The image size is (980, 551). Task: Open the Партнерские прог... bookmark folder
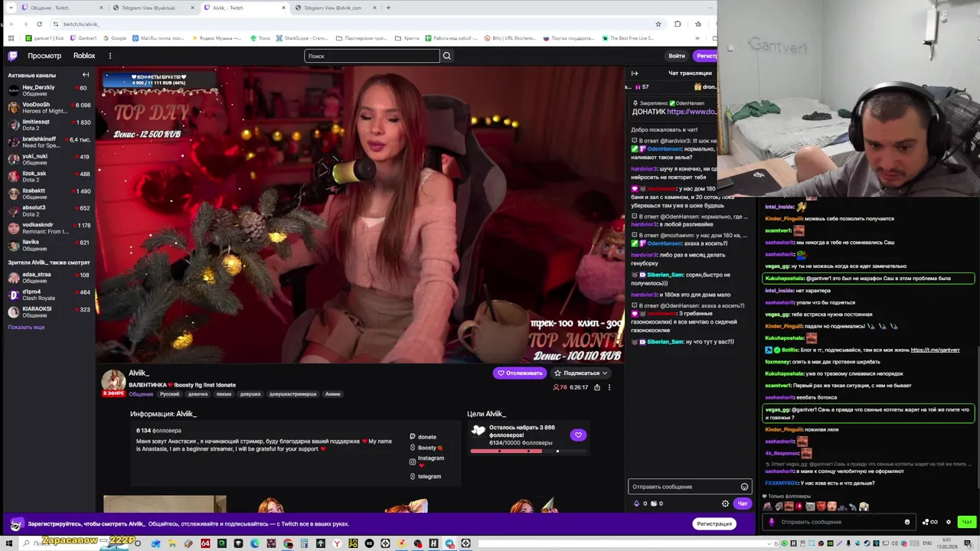pos(360,38)
